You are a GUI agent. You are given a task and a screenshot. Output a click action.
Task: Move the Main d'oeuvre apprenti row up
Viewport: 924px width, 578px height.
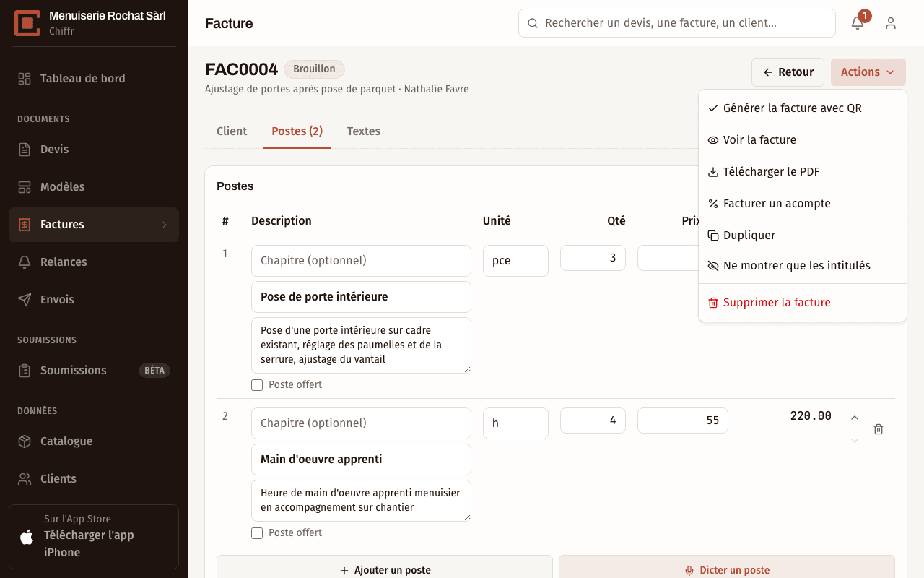855,418
